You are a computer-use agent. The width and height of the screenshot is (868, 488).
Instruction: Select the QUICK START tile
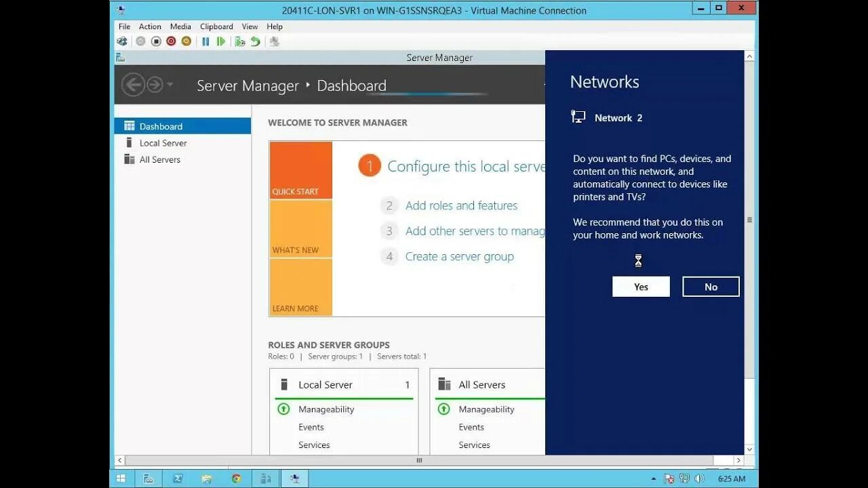click(301, 170)
